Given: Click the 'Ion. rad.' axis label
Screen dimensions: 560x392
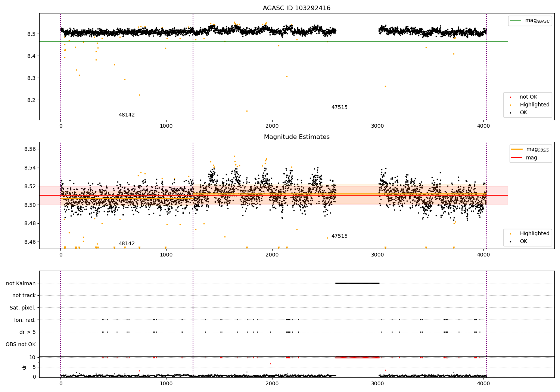Looking at the screenshot, I should pos(25,320).
